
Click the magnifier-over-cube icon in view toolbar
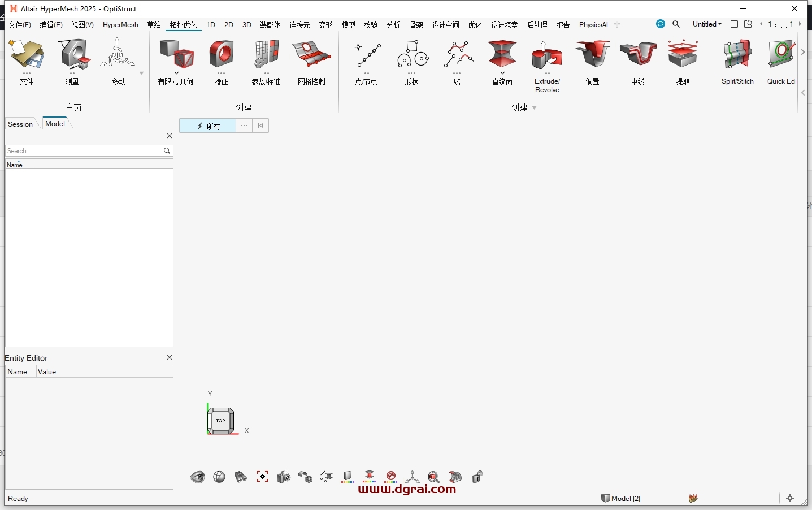tap(433, 477)
